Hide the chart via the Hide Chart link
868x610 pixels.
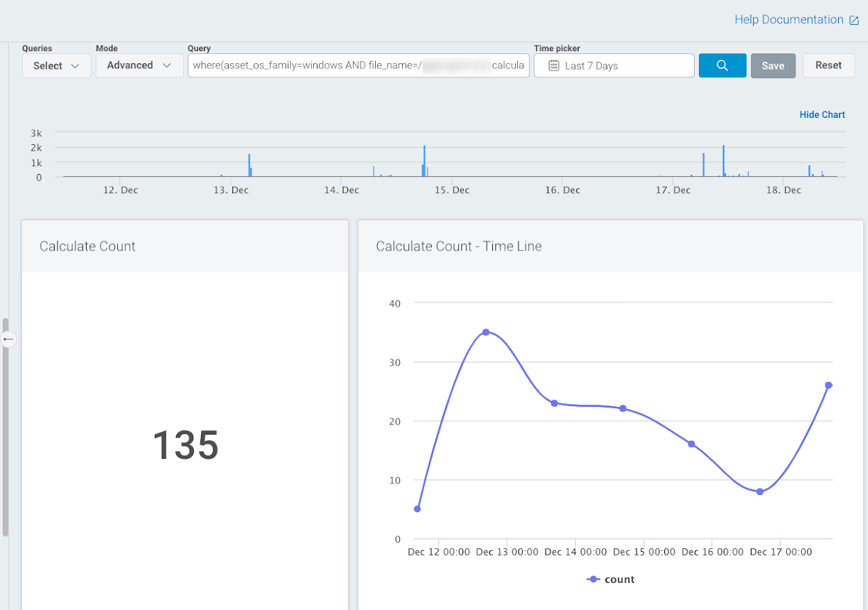822,114
